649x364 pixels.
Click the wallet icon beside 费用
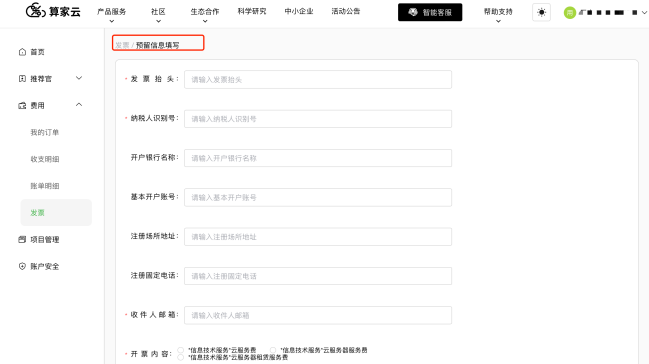pos(22,106)
